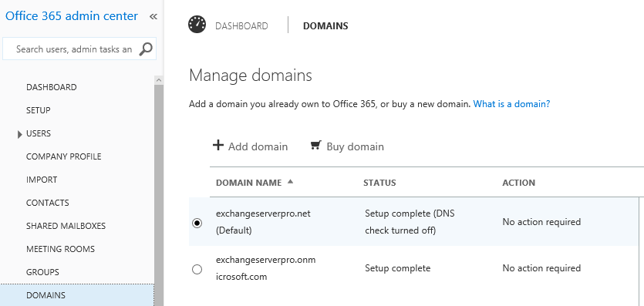644x306 pixels.
Task: Click Setup complete (DNS check turned off) status
Action: click(410, 222)
